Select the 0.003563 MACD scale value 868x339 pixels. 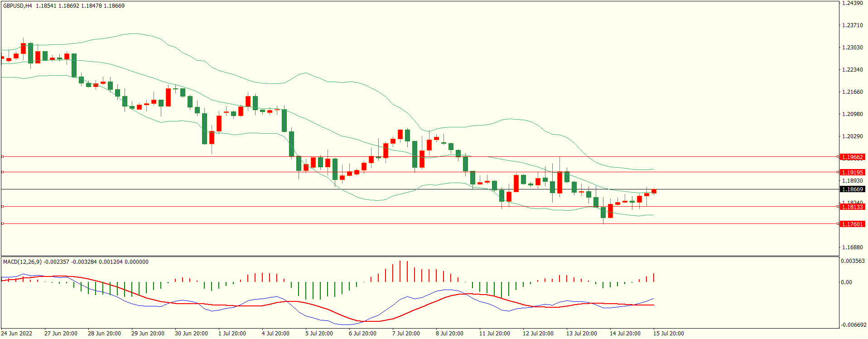coord(853,261)
